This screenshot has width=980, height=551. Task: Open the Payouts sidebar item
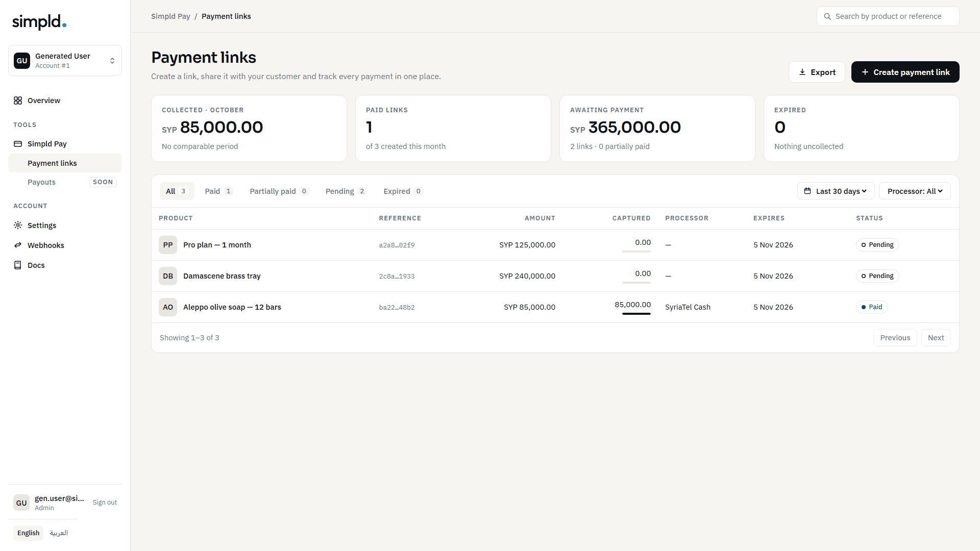tap(65, 182)
